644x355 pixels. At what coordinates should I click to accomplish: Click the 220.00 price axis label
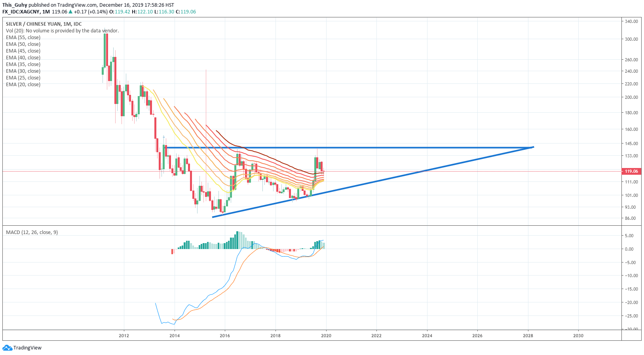pyautogui.click(x=631, y=84)
